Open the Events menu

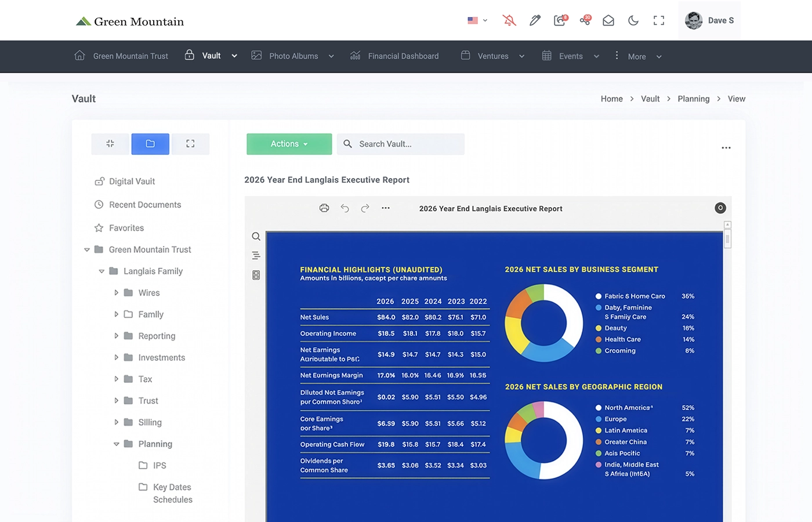[571, 56]
